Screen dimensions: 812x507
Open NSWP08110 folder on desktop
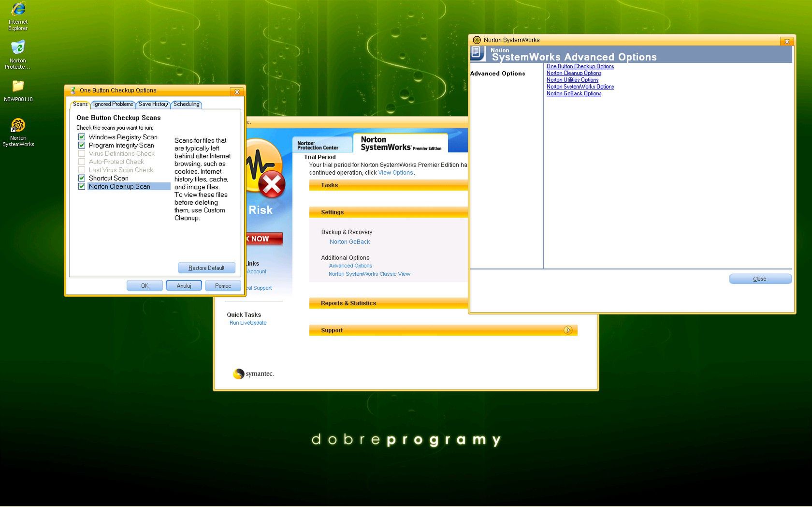(x=18, y=91)
